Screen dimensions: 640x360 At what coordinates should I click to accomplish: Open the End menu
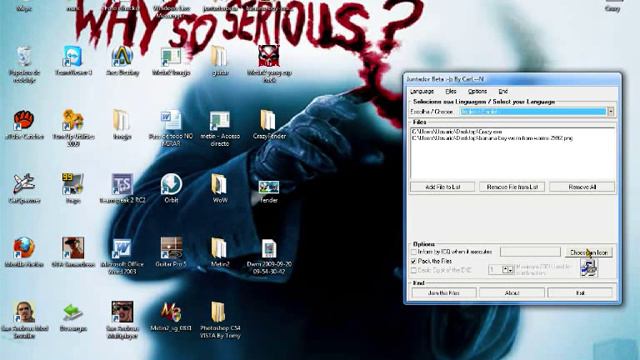pyautogui.click(x=503, y=91)
